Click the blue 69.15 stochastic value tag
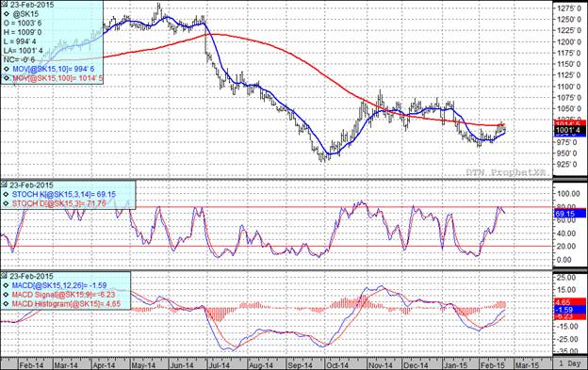588x370 pixels. click(x=569, y=214)
